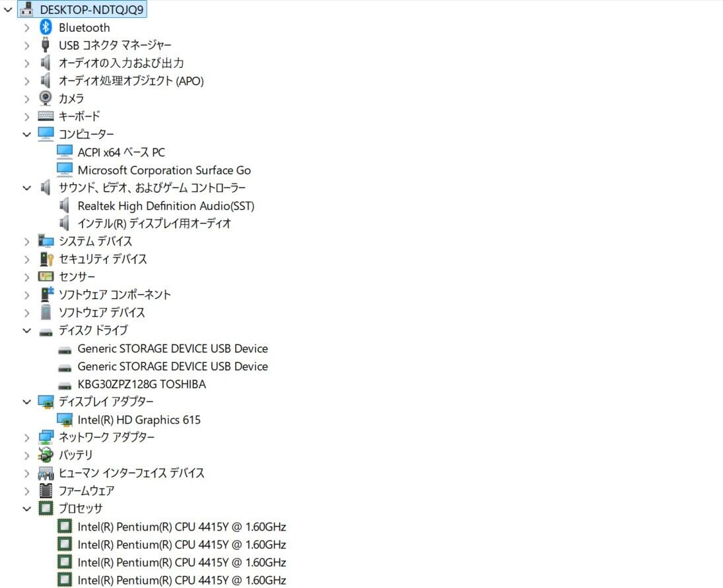Select the ACPI x64 ベース PC label

[121, 152]
